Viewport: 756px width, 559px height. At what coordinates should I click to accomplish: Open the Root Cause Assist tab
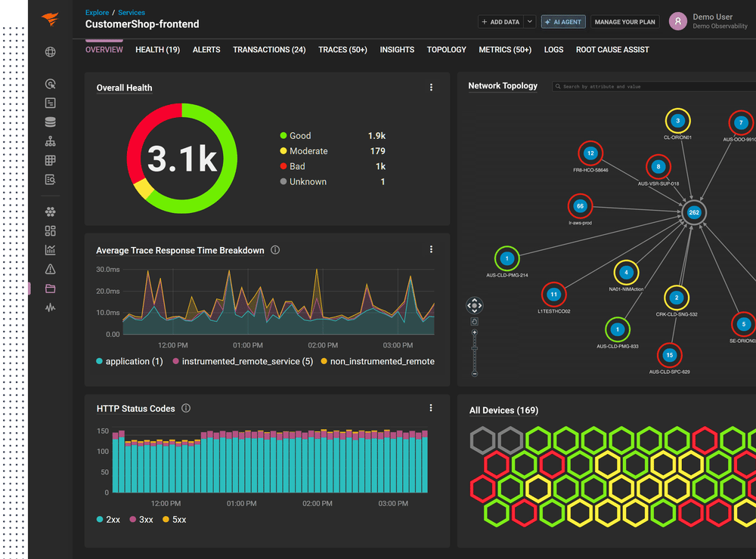[x=612, y=50]
